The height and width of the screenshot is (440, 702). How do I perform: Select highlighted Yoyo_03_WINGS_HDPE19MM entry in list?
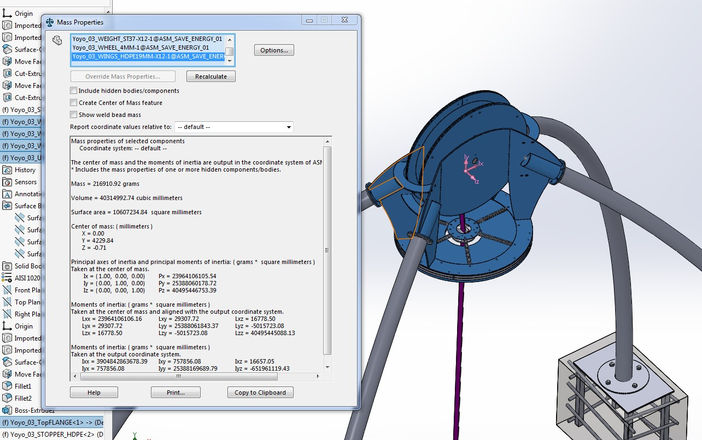pyautogui.click(x=148, y=56)
